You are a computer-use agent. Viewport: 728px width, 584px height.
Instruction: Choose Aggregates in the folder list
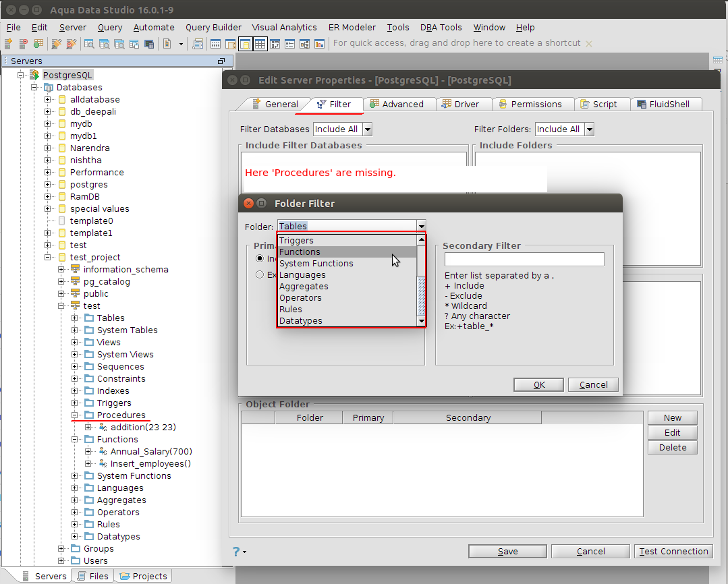tap(347, 287)
